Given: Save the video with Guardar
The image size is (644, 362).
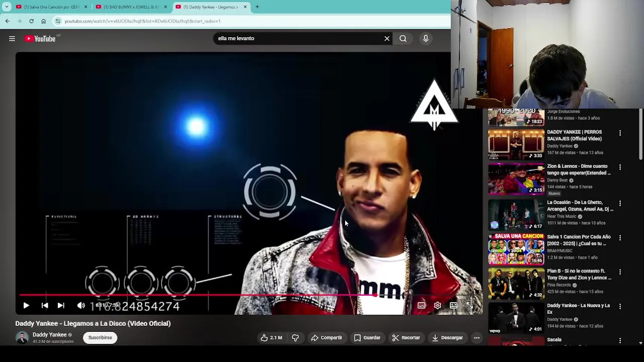Looking at the screenshot, I should [x=367, y=338].
